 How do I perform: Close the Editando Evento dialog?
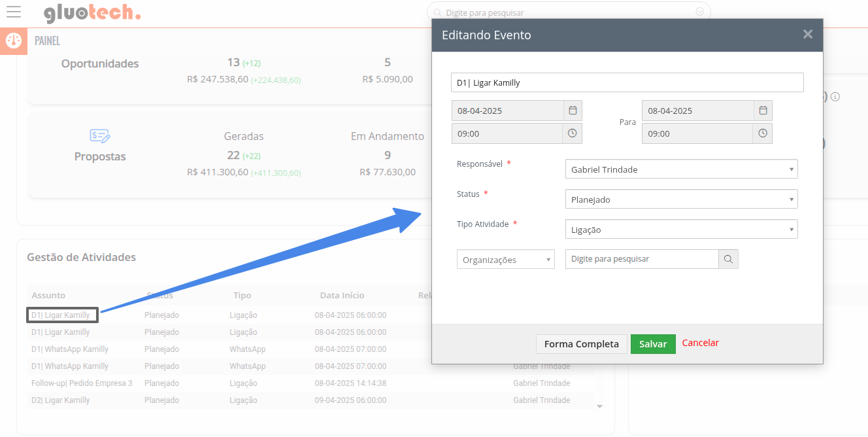pos(807,35)
